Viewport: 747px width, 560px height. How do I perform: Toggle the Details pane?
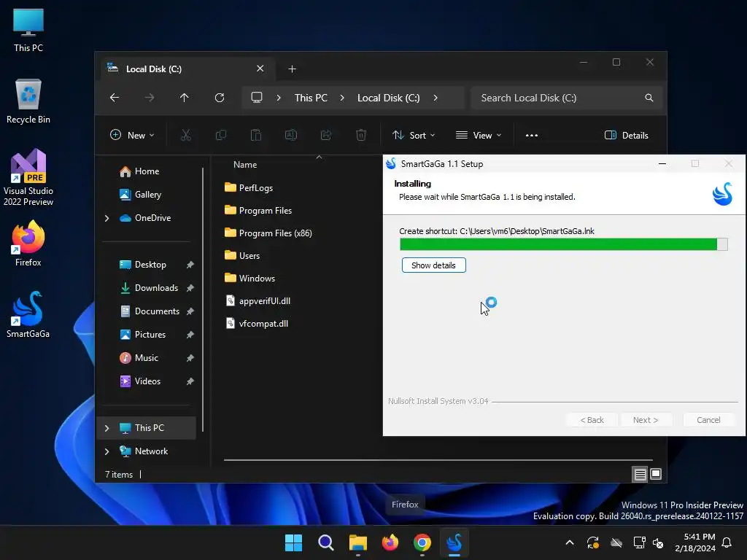click(627, 135)
